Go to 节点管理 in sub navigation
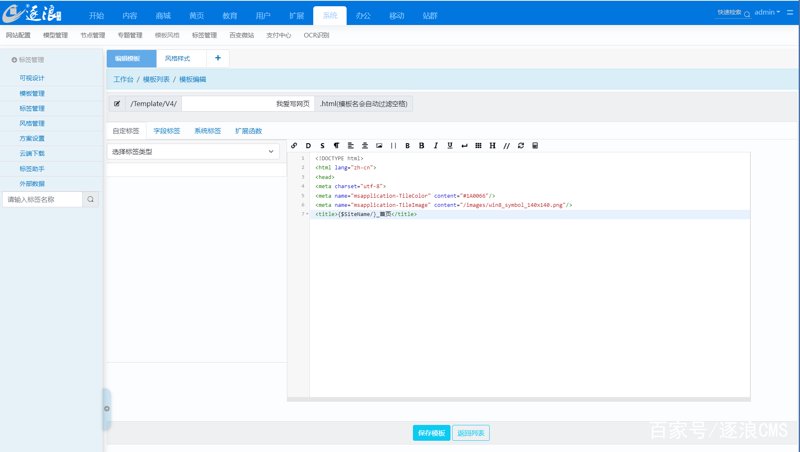The image size is (800, 452). coord(93,35)
